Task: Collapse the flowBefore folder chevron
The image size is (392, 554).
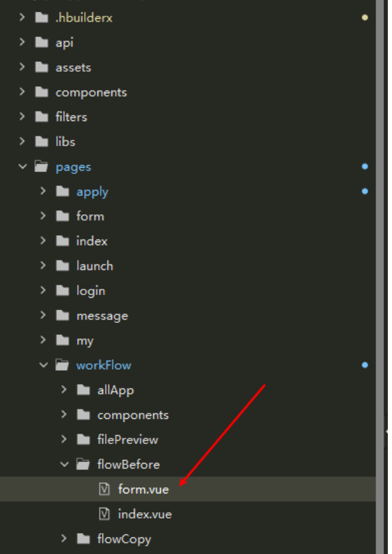Action: [x=64, y=464]
